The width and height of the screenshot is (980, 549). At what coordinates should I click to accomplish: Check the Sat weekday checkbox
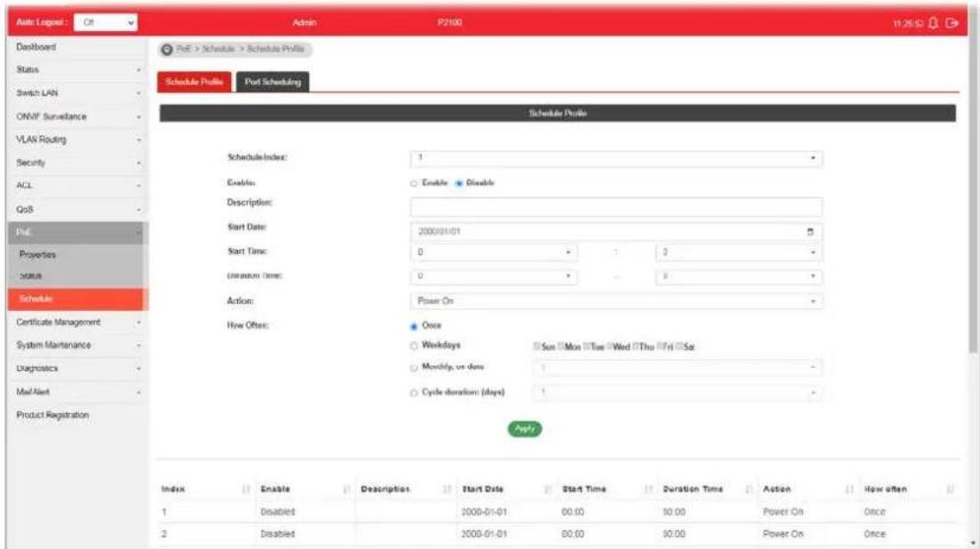pos(679,346)
